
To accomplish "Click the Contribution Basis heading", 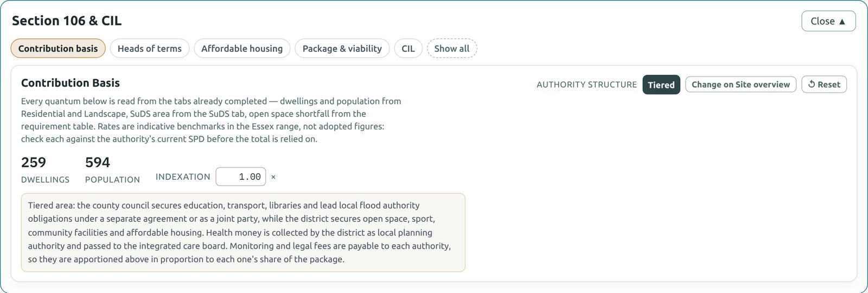I will tap(71, 83).
